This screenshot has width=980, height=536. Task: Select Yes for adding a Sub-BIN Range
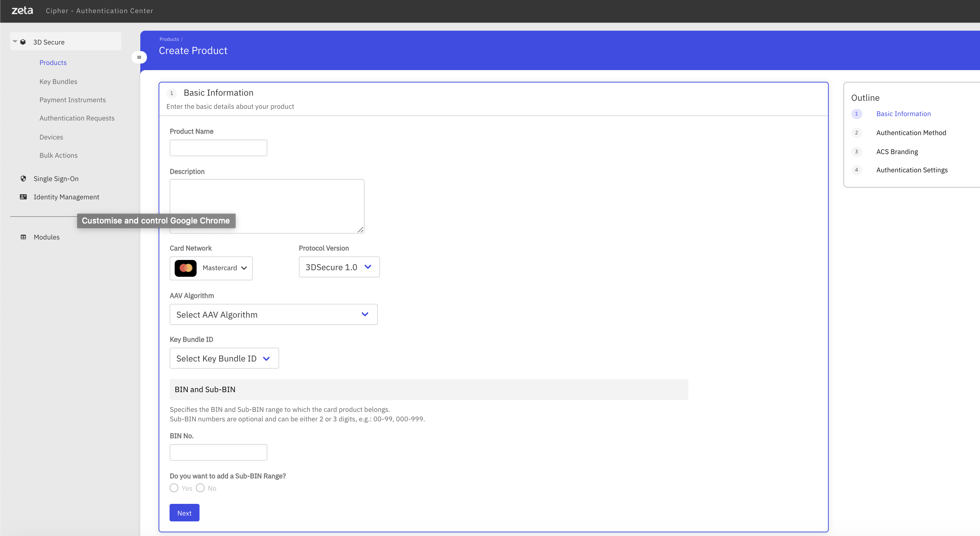[x=174, y=488]
